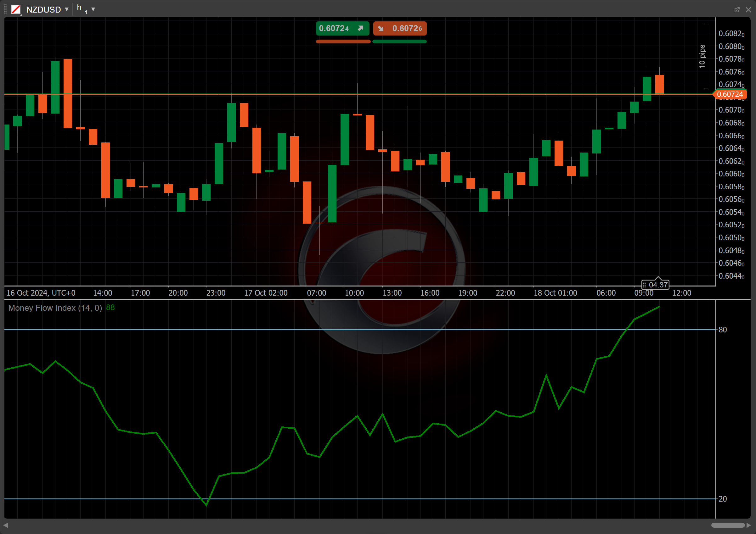The width and height of the screenshot is (756, 534).
Task: Expand the timeframe menu next to NZDUSD
Action: coord(93,9)
